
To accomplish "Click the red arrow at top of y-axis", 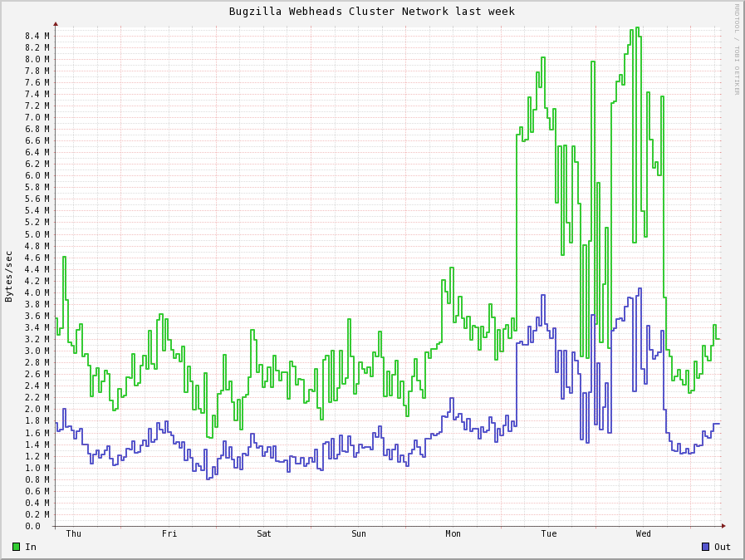I will pos(56,24).
